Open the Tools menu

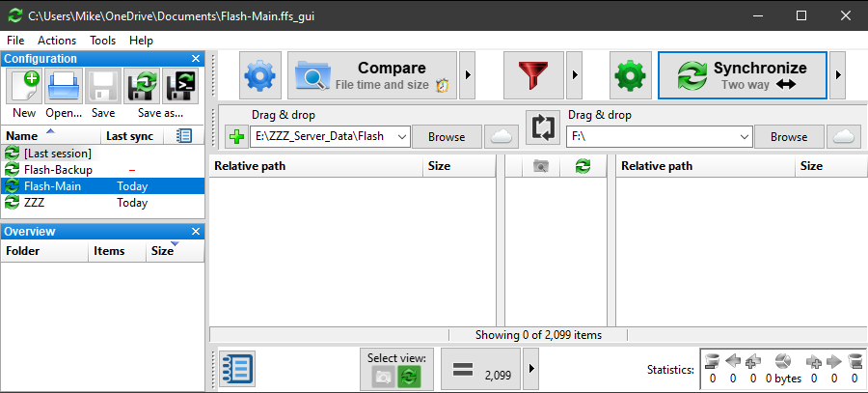click(103, 41)
